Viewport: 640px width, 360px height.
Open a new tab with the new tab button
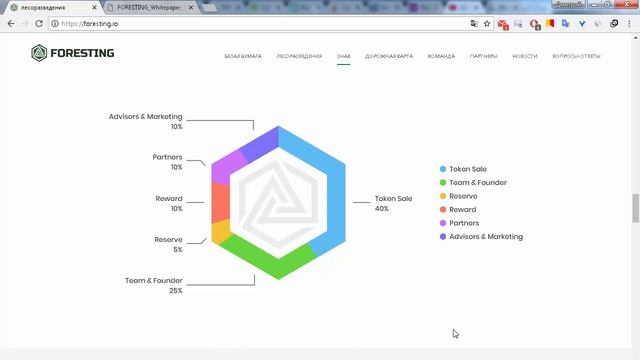click(209, 7)
